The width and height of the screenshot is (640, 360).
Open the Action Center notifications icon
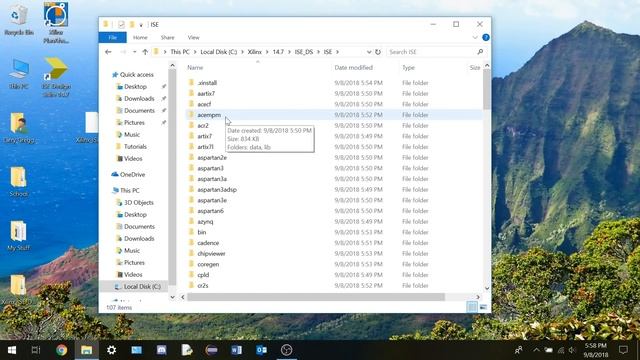tap(623, 350)
